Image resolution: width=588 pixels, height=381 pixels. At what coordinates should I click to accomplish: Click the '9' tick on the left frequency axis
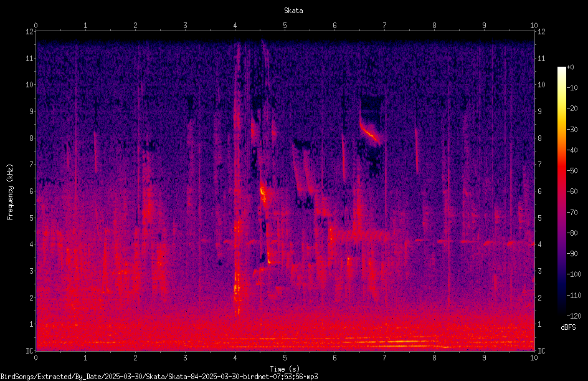[32, 112]
